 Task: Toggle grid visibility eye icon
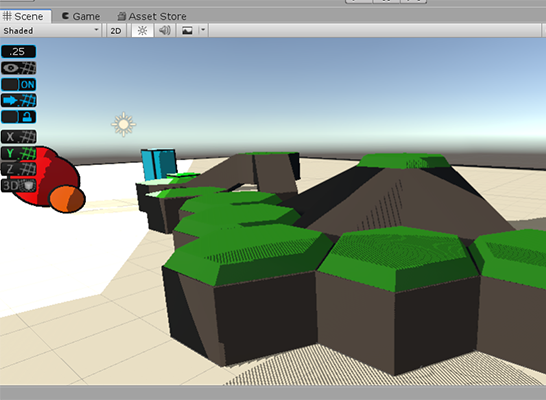tap(18, 68)
